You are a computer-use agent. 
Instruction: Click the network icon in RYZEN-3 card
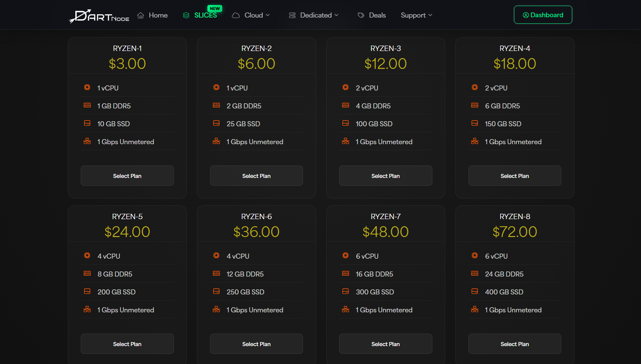click(345, 141)
